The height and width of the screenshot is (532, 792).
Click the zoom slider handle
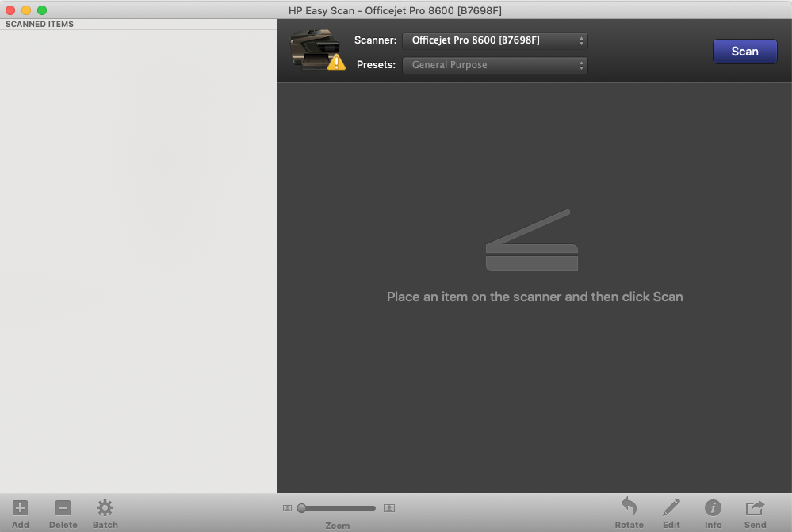coord(301,508)
